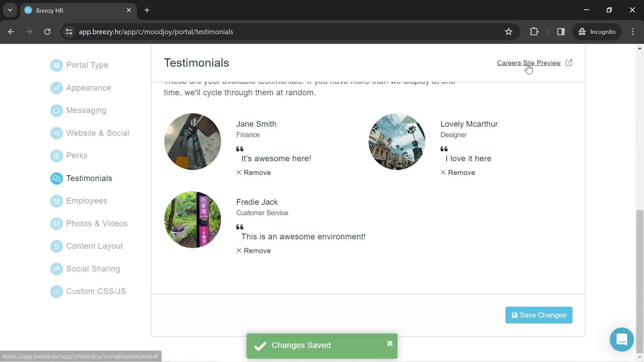Screen dimensions: 644x362
Task: Select Content Layout in sidebar menu
Action: [x=94, y=246]
